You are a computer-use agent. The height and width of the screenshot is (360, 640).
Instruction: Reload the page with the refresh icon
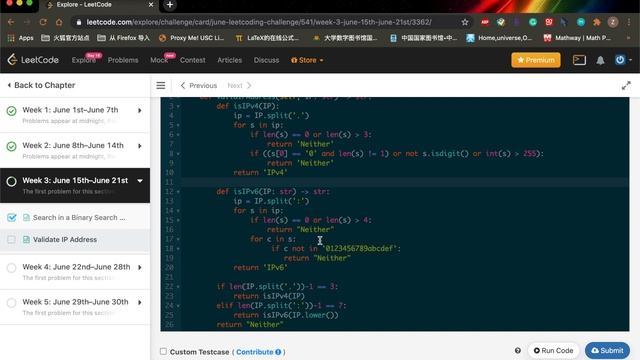tap(43, 22)
